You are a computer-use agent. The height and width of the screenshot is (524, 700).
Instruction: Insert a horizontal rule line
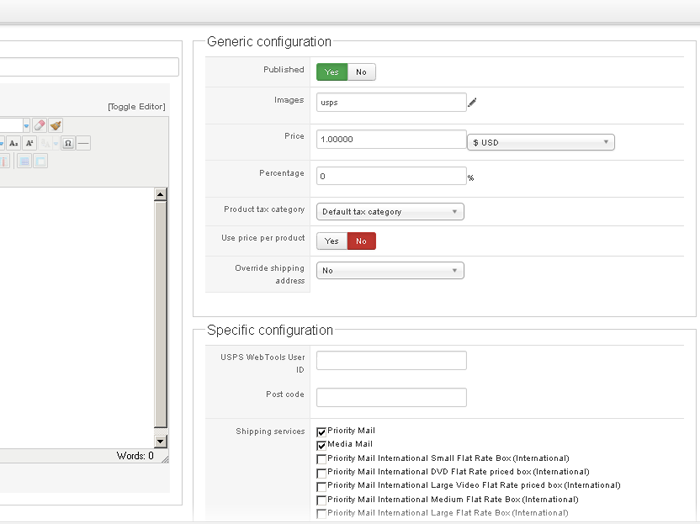click(83, 143)
